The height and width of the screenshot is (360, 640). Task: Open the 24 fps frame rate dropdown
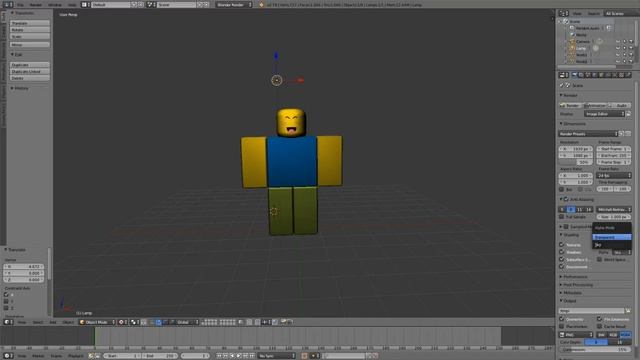coord(614,176)
